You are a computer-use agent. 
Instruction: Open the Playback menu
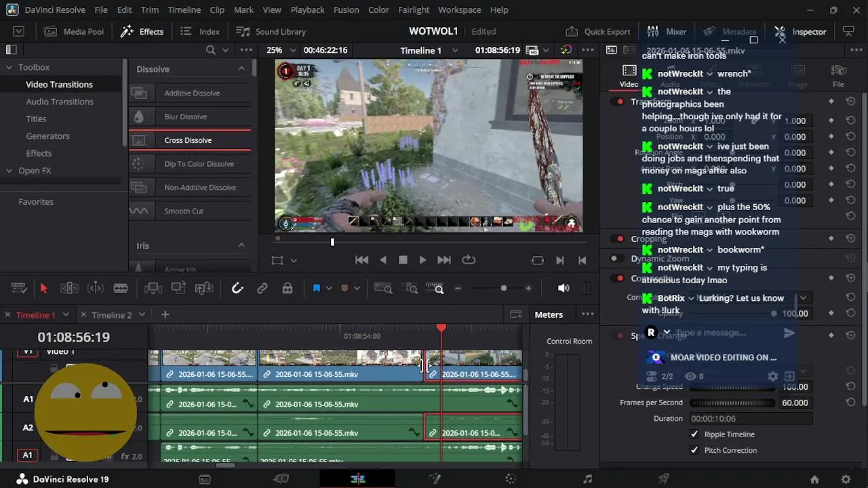click(307, 9)
